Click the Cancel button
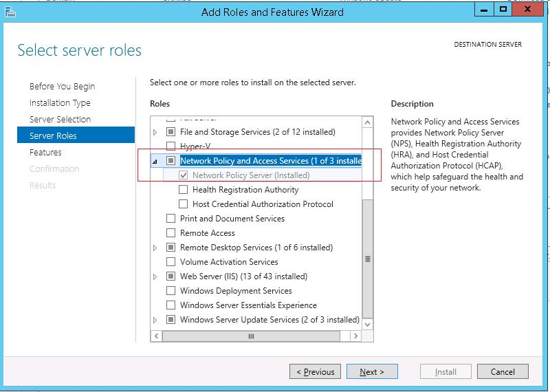The image size is (550, 392). [x=503, y=372]
